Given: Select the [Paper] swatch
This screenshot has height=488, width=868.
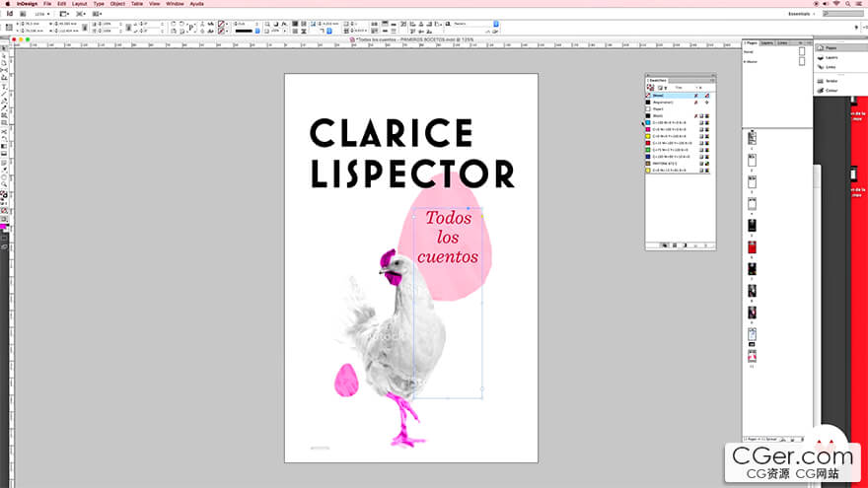Looking at the screenshot, I should [679, 109].
